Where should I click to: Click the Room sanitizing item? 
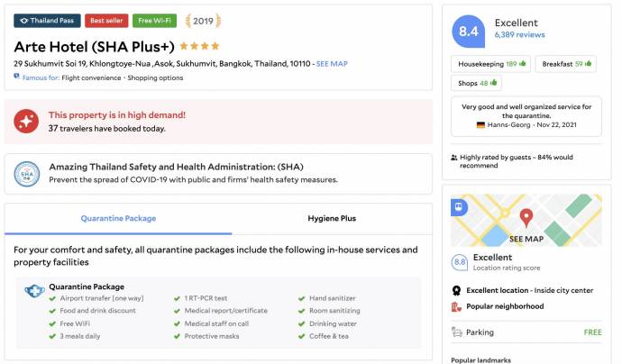pos(334,311)
